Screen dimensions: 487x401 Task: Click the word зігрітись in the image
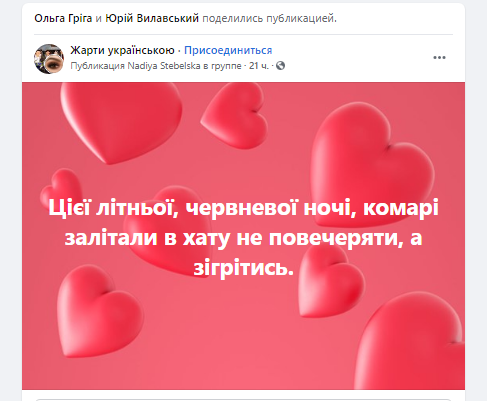tap(243, 268)
